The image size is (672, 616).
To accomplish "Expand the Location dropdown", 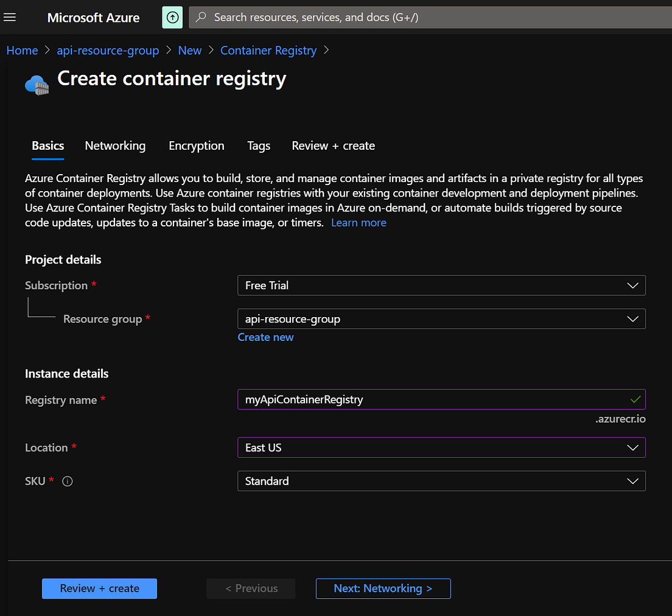I will click(441, 447).
